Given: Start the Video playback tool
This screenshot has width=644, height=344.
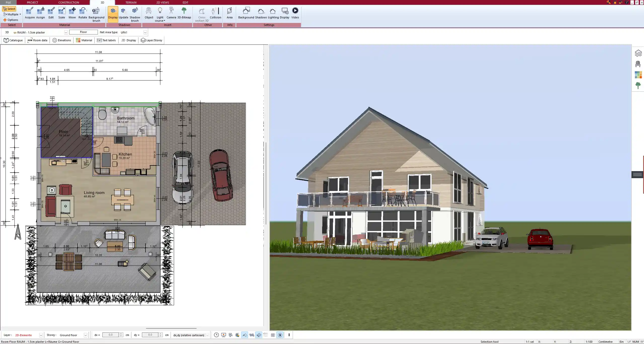Looking at the screenshot, I should pos(295,13).
